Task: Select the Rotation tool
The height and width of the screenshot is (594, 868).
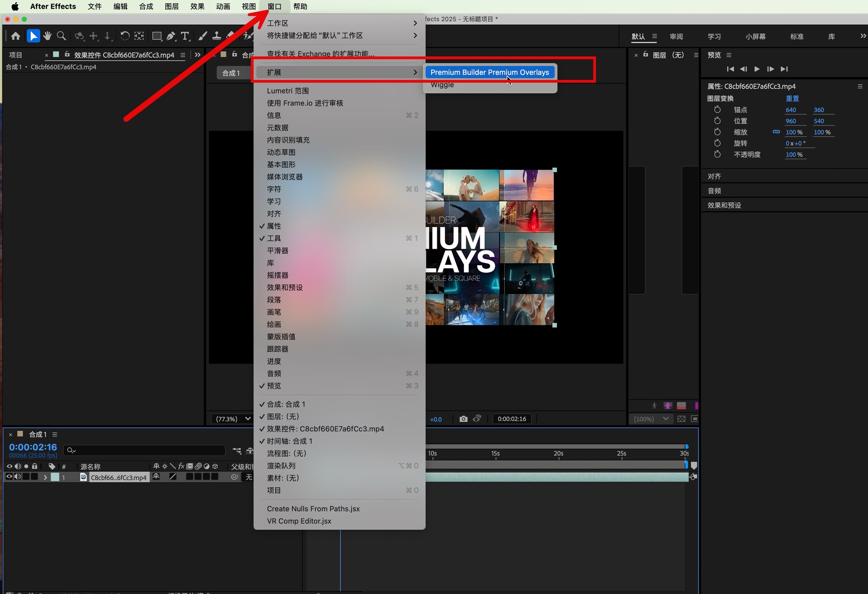Action: (x=125, y=36)
